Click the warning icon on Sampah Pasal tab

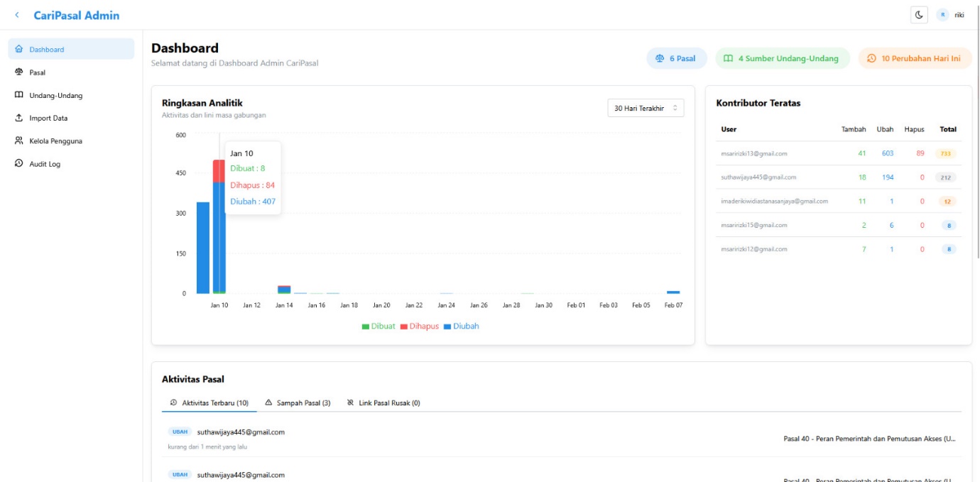tap(268, 402)
